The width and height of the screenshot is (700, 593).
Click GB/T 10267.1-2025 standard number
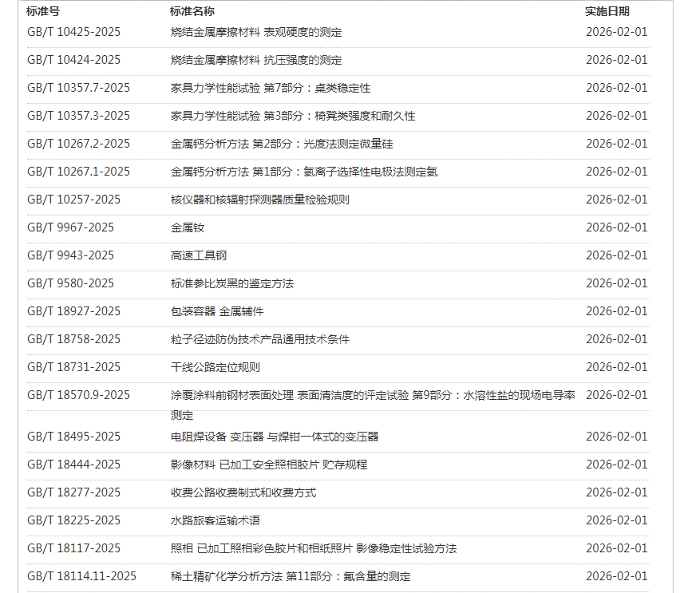[x=78, y=172]
